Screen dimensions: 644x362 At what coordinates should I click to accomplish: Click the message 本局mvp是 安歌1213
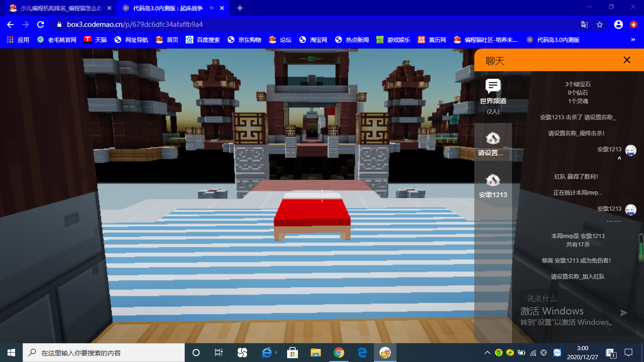coord(578,236)
